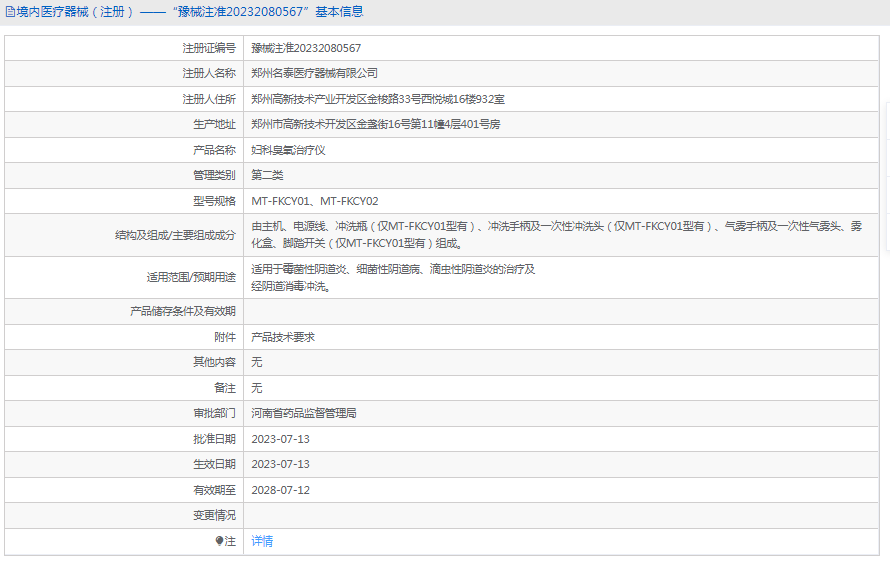Screen dimensions: 890x561
Task: Click the 型号规格 label
Action: (215, 201)
